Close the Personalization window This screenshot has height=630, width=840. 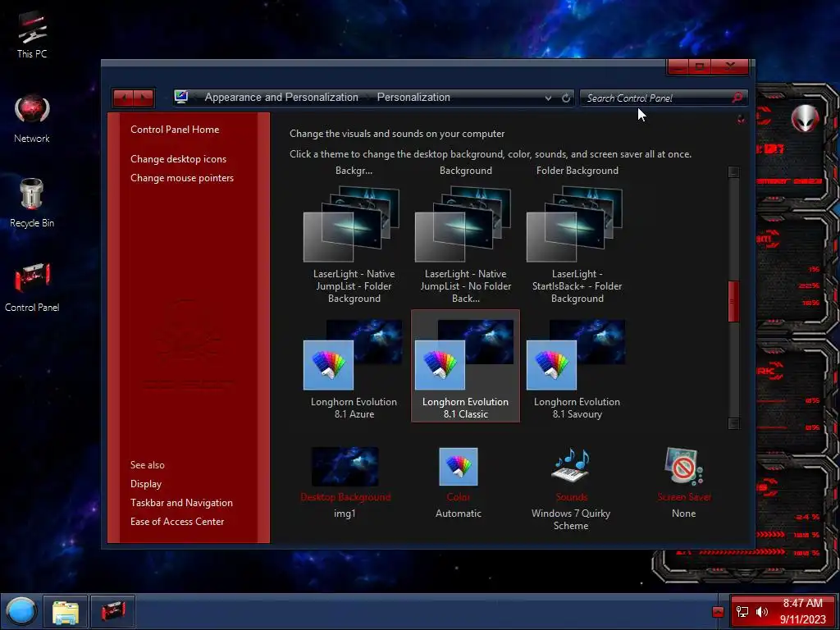point(730,66)
